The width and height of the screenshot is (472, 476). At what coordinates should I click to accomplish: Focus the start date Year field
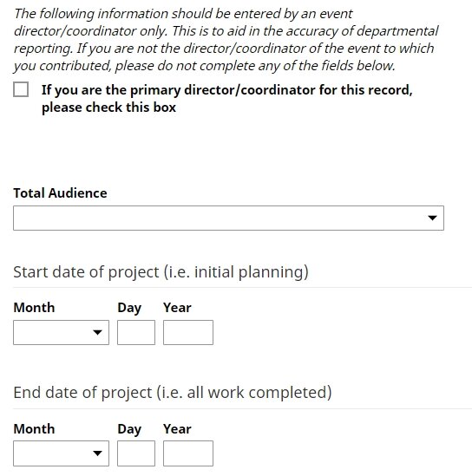click(188, 332)
